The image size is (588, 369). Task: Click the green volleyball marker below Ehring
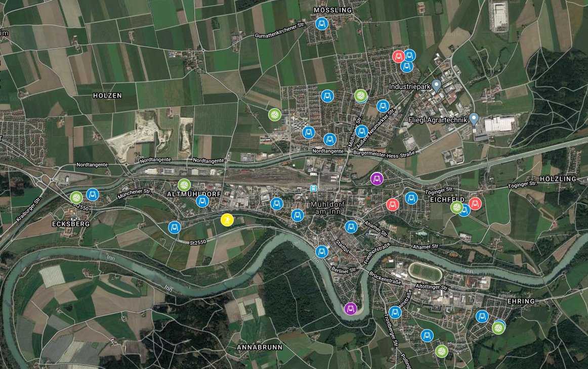[498, 328]
